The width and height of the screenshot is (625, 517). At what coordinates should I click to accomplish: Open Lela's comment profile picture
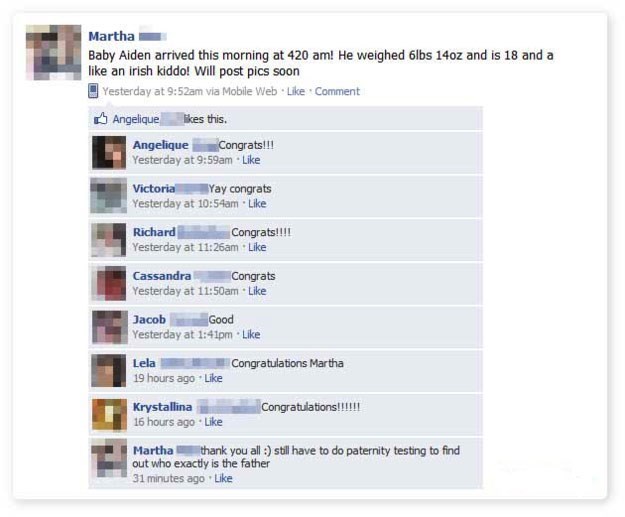point(109,371)
